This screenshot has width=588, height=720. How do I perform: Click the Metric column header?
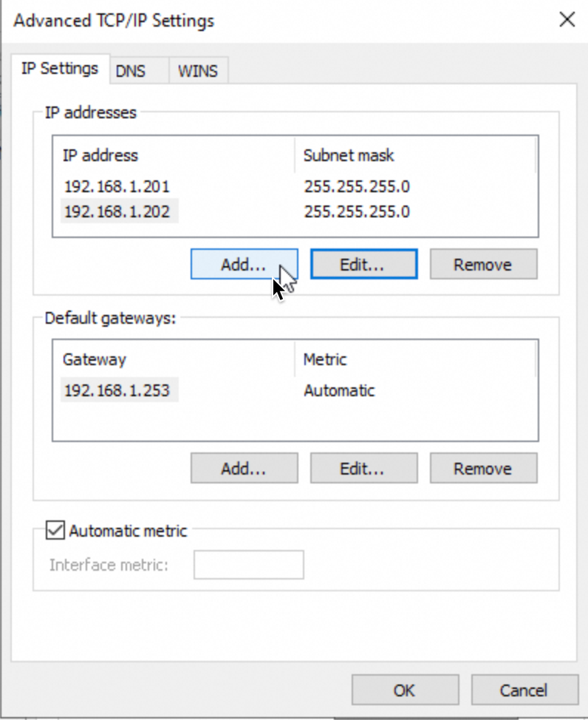(415, 359)
